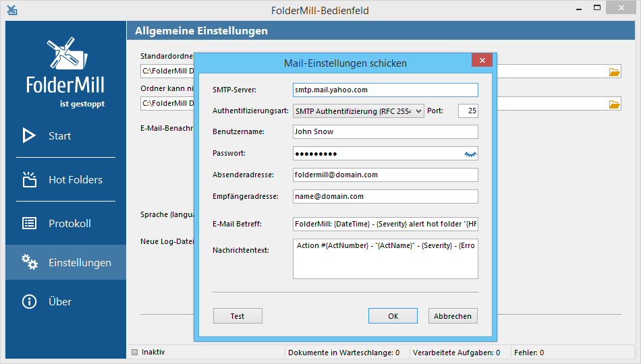Open the Authentifizierungsart dropdown
Screen dimensions: 641x364
(358, 111)
